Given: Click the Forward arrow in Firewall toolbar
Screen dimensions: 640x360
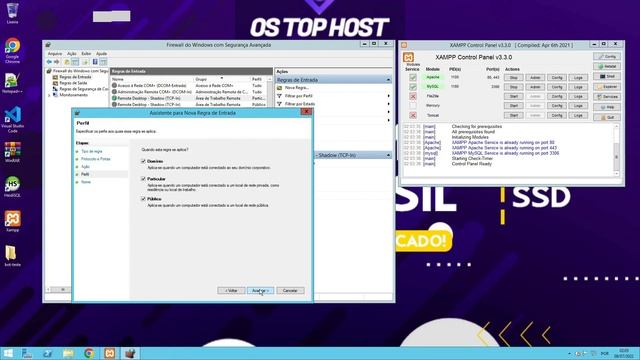Looking at the screenshot, I should point(57,62).
